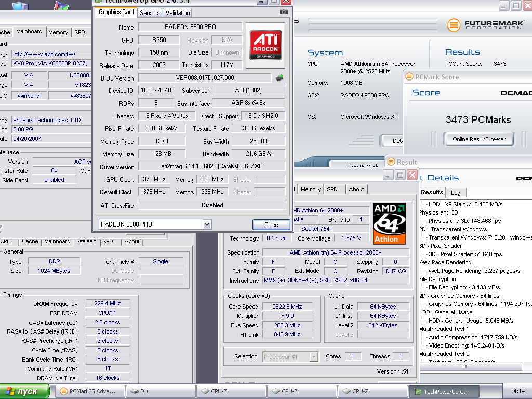
Task: Select Mainboard tab in top-left CPU-Z window
Action: (x=29, y=31)
